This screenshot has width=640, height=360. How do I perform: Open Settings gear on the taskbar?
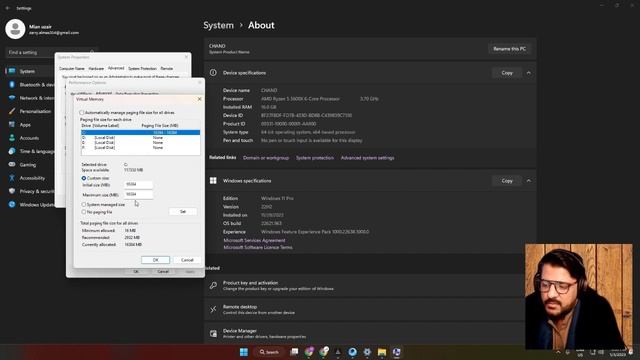tap(367, 352)
